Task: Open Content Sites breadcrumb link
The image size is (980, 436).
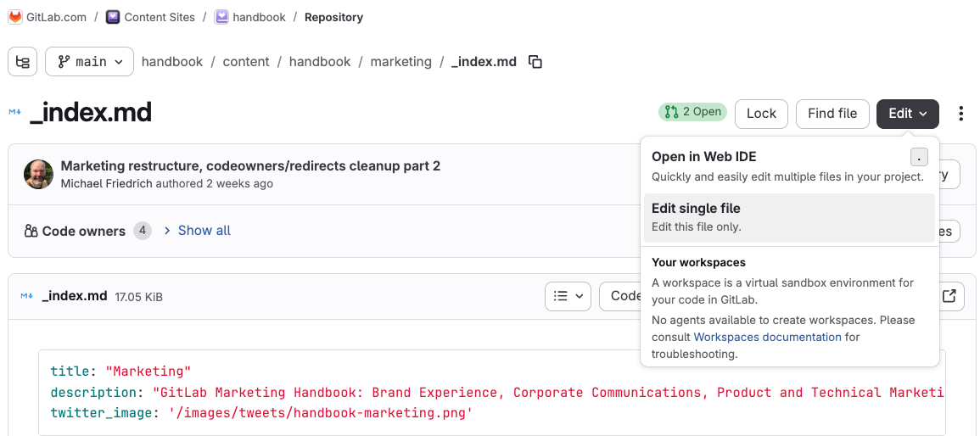Action: click(160, 17)
